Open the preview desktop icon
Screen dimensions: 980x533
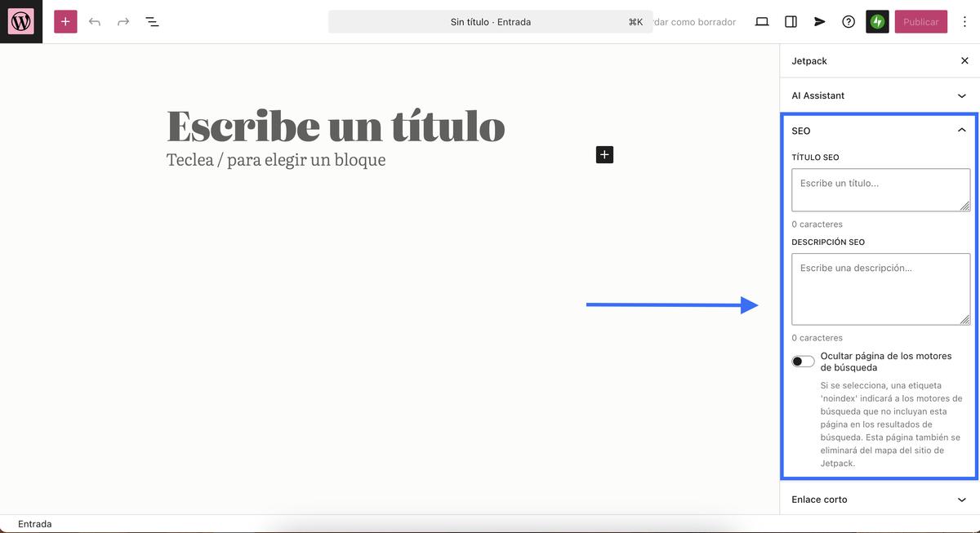[761, 21]
